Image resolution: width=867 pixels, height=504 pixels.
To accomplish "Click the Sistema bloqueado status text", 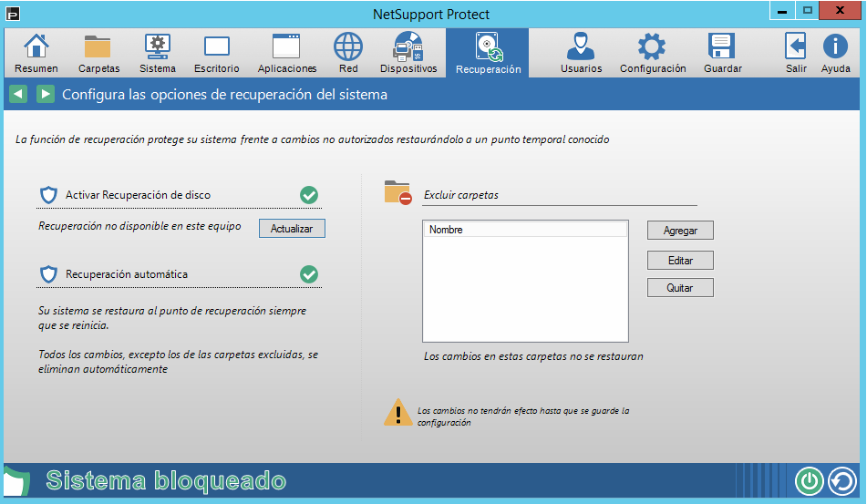I will point(166,480).
